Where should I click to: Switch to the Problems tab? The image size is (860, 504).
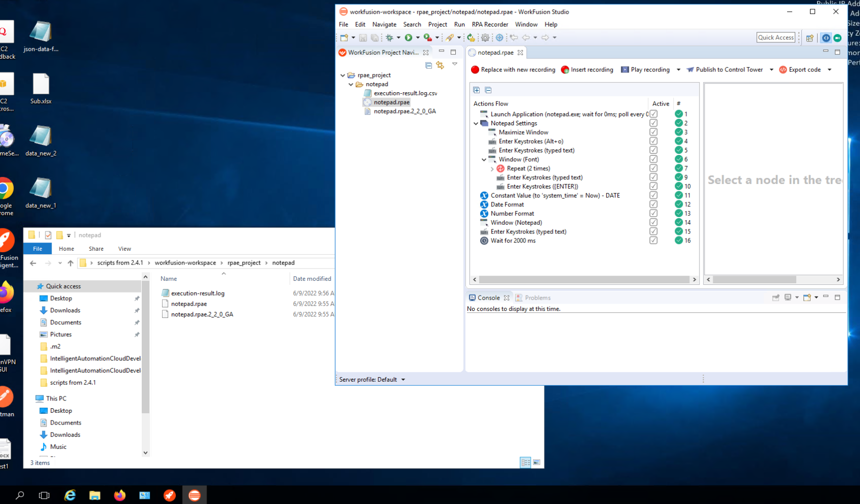(533, 298)
